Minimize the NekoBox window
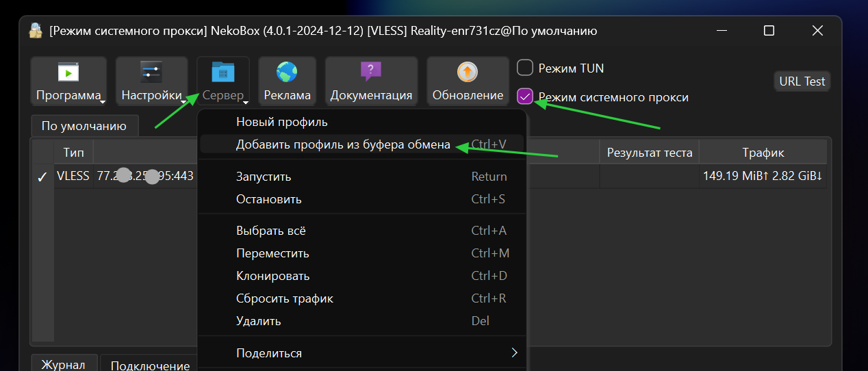Viewport: 868px width, 371px height. 721,31
